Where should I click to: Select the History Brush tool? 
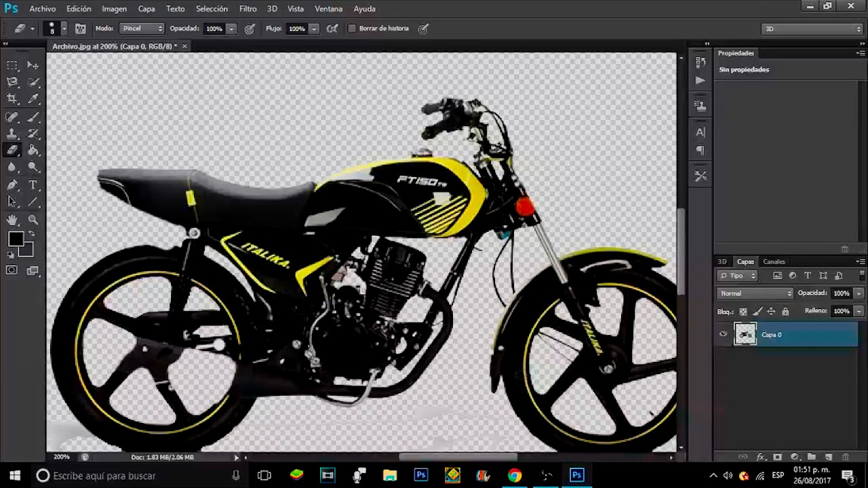33,134
